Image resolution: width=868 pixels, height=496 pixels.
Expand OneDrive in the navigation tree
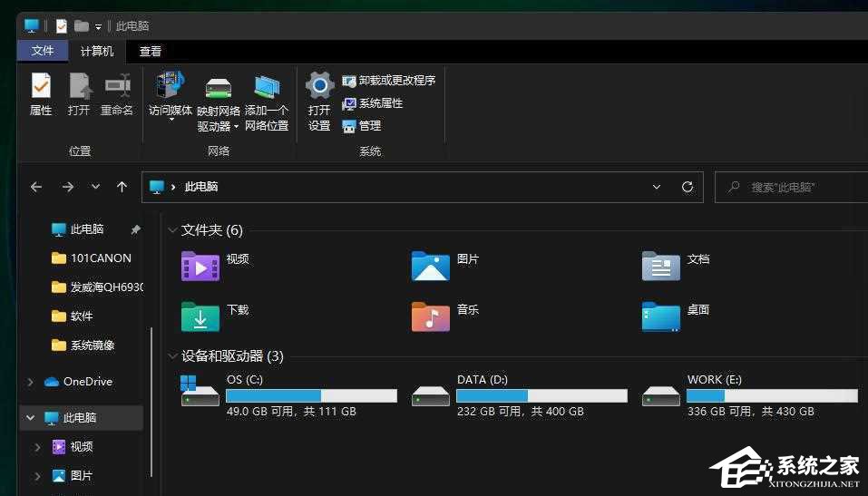[x=32, y=382]
